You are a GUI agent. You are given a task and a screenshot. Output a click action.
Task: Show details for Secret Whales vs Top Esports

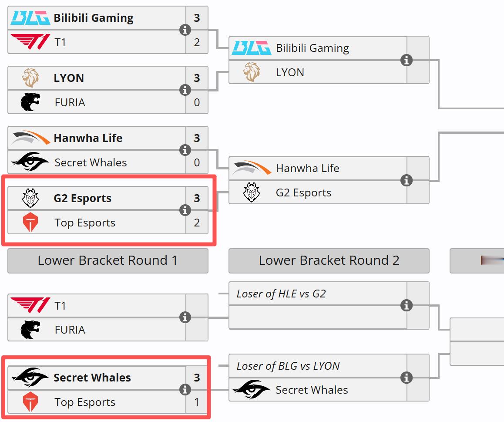(x=185, y=390)
